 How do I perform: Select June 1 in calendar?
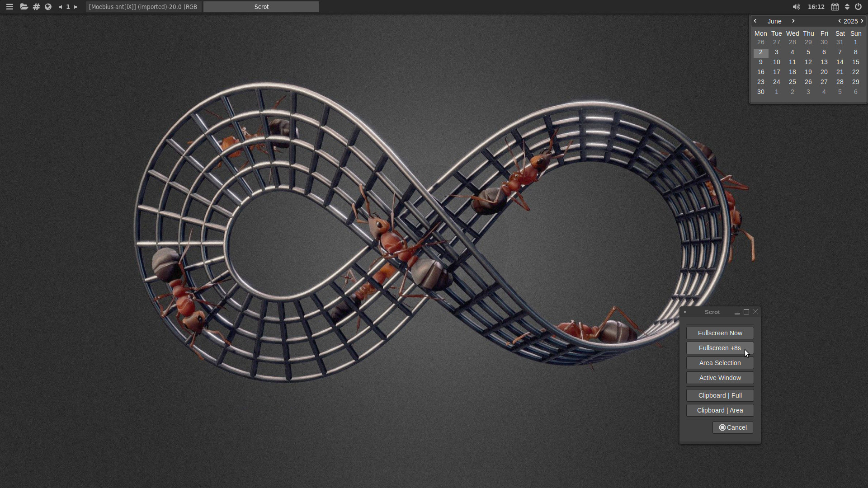point(856,42)
